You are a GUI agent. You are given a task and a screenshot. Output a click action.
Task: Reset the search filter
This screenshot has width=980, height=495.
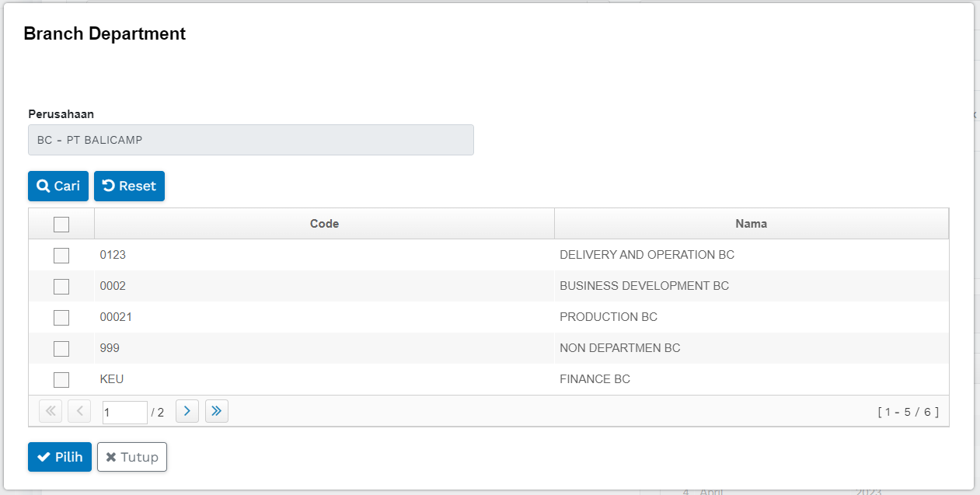(x=129, y=186)
